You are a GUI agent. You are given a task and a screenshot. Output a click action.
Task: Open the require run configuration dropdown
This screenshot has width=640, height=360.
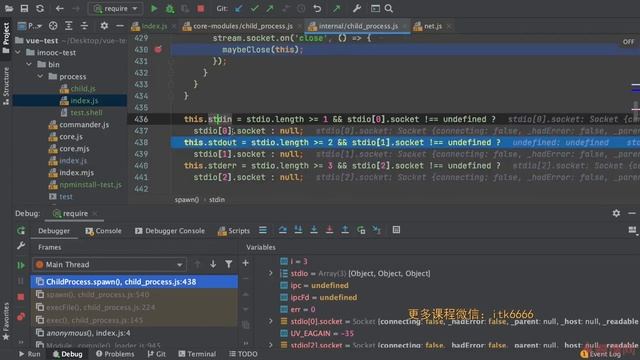pyautogui.click(x=116, y=9)
